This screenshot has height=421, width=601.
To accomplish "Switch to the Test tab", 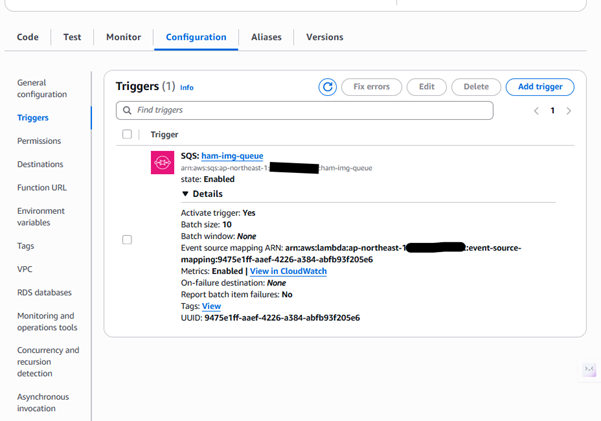I will click(x=72, y=37).
